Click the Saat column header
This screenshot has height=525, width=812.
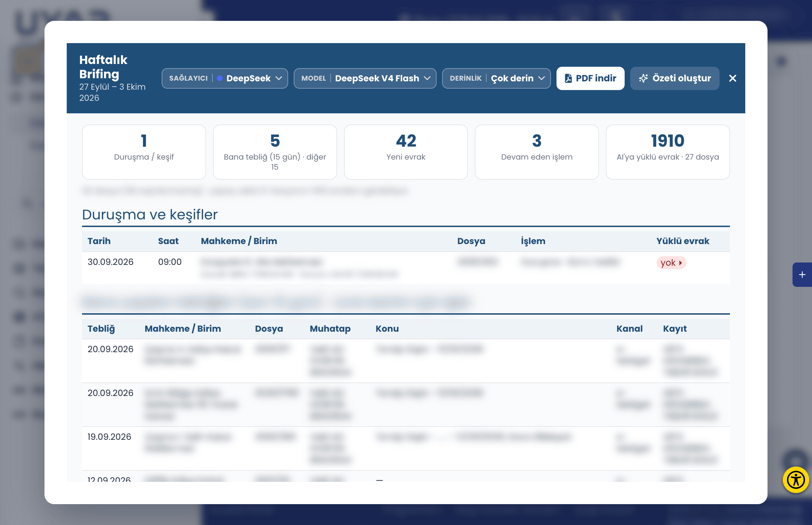[168, 241]
